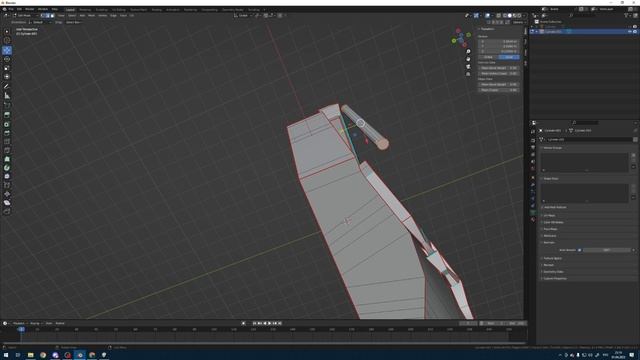Expand the Geometry Data panel
The image size is (640, 360).
553,271
